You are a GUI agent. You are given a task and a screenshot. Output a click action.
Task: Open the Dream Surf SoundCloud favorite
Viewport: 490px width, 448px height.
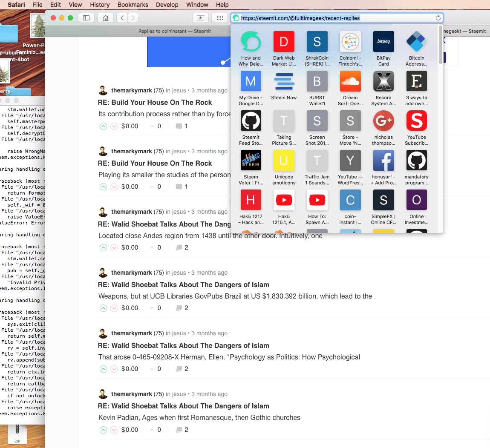tap(350, 88)
